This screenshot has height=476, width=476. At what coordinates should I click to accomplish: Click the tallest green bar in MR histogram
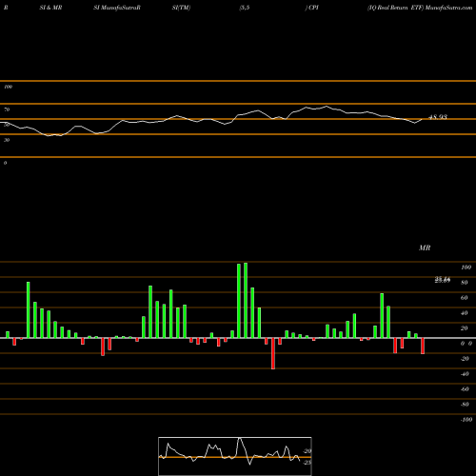(x=246, y=300)
